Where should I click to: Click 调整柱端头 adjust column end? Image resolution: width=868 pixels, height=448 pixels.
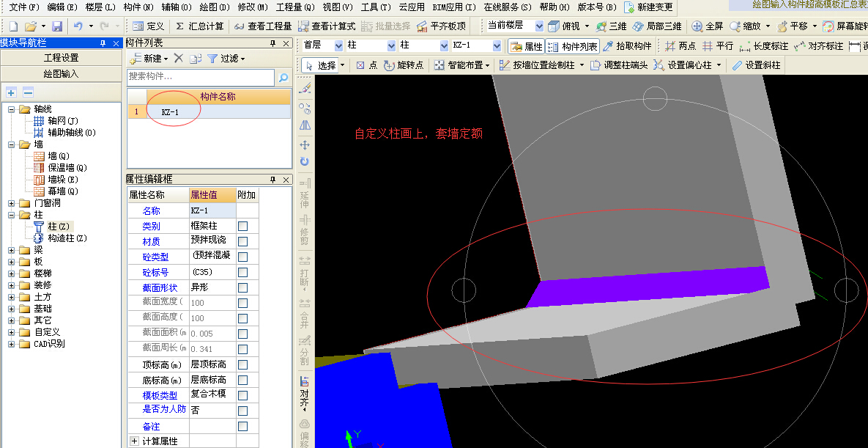[619, 65]
